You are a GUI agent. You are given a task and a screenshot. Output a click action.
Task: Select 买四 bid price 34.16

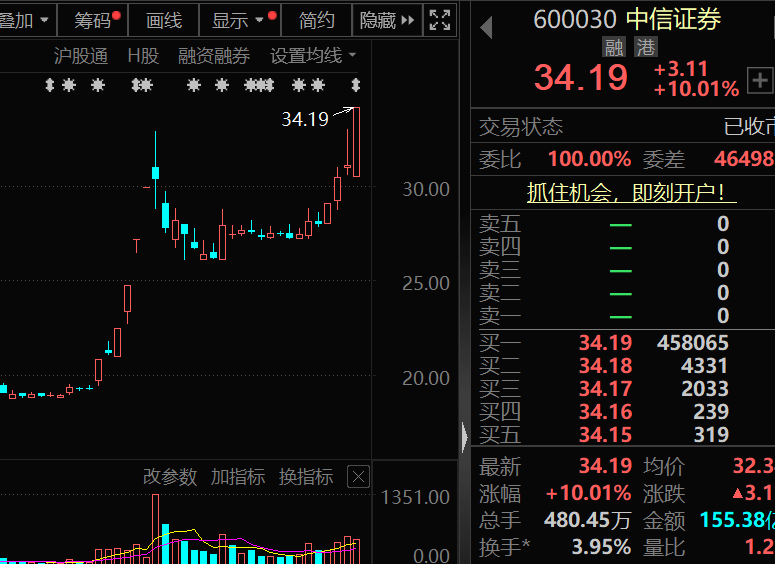pyautogui.click(x=605, y=412)
